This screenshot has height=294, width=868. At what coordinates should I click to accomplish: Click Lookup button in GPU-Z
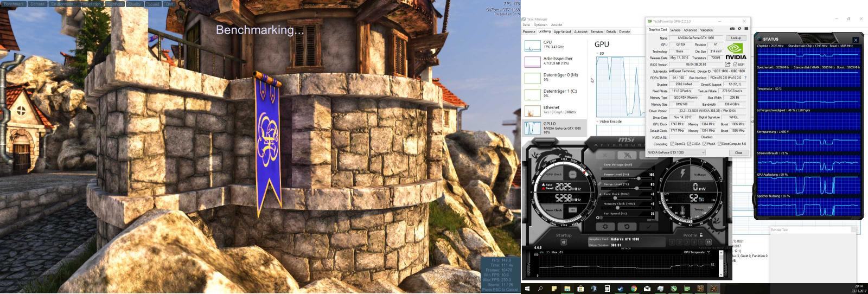(736, 38)
